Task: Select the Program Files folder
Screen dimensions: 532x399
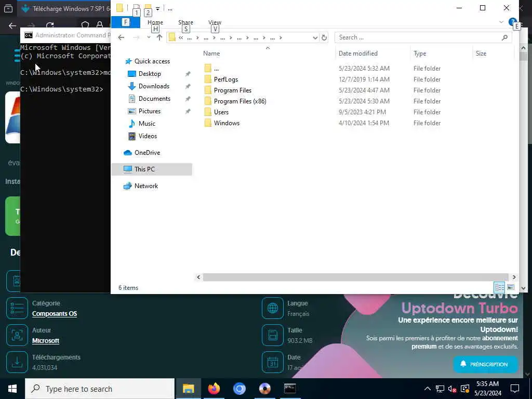Action: [232, 90]
